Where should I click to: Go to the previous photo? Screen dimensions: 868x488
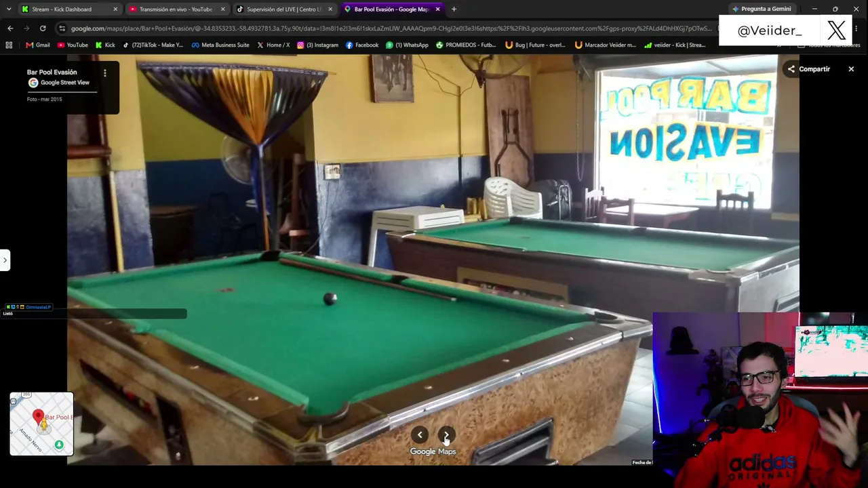(420, 435)
